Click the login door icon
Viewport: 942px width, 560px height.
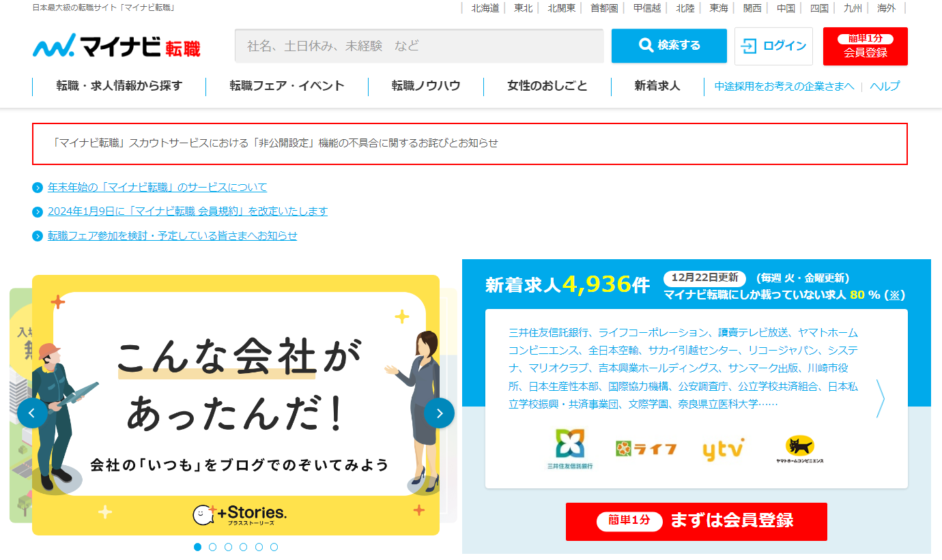coord(749,46)
